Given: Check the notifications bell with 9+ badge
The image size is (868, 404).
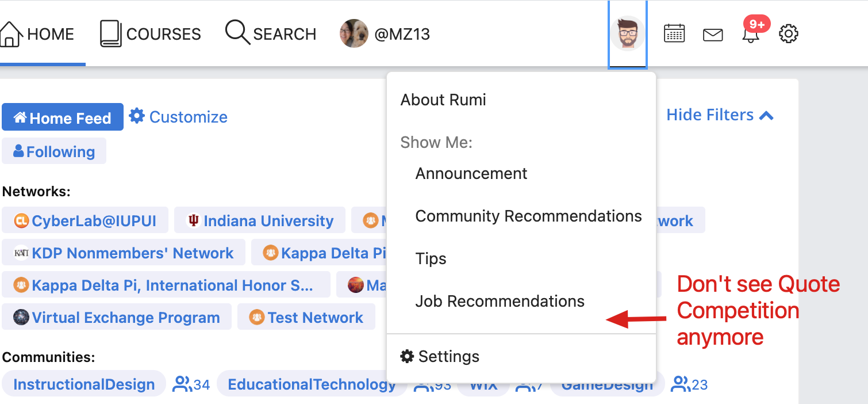Looking at the screenshot, I should (x=751, y=34).
